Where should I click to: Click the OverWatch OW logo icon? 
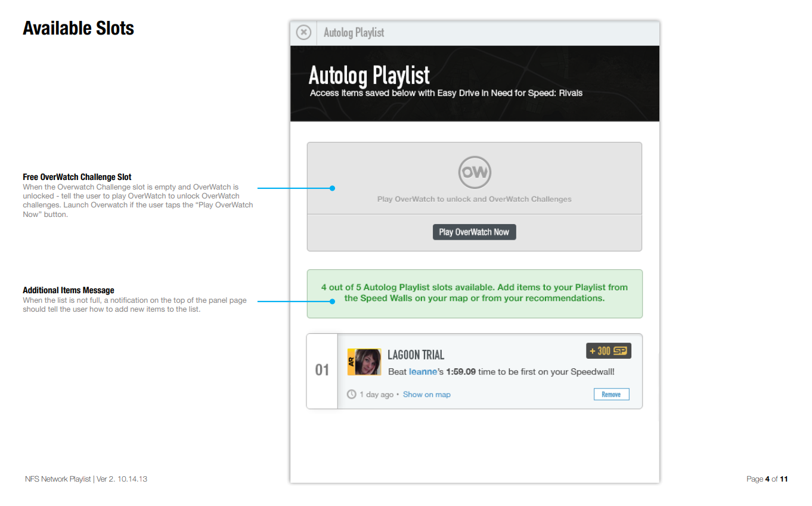475,173
